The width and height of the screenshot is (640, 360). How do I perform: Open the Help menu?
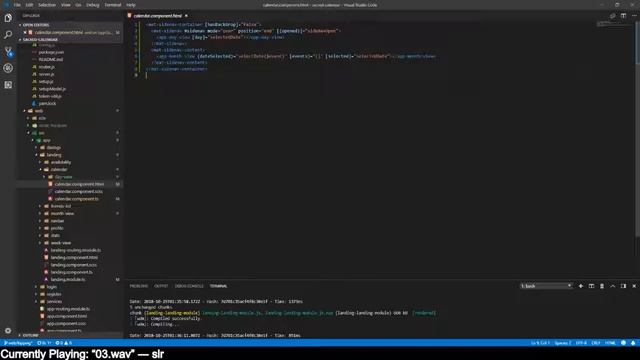pyautogui.click(x=131, y=5)
